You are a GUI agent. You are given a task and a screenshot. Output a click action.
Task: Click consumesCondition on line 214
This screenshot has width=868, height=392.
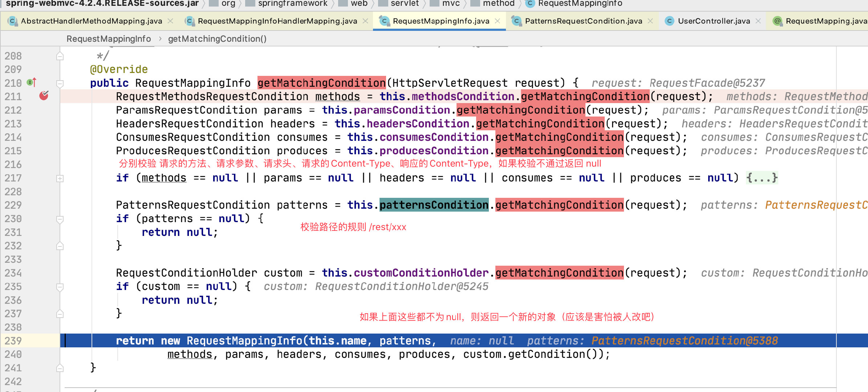[x=434, y=137]
